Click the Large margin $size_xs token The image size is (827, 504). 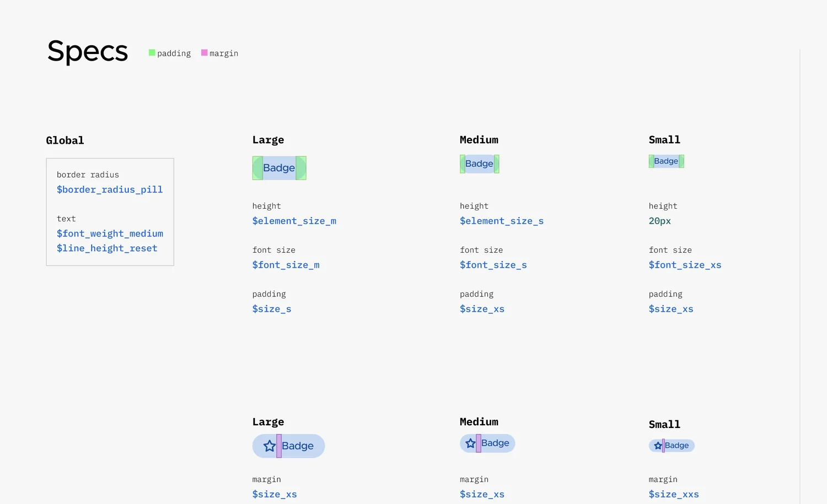pos(275,495)
